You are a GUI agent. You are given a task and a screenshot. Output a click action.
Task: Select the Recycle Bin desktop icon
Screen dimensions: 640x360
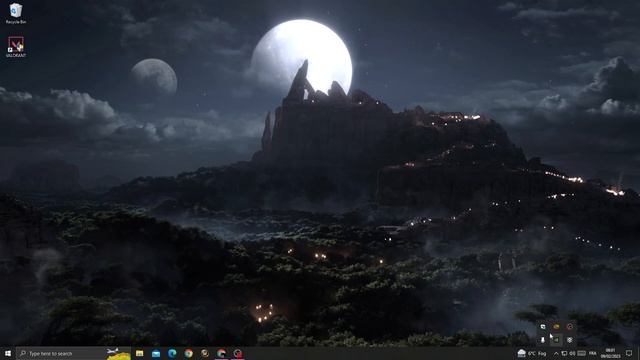[x=16, y=13]
